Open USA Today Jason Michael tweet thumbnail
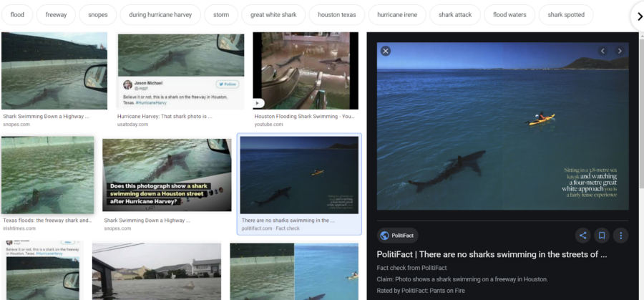Image resolution: width=644 pixels, height=300 pixels. point(181,72)
